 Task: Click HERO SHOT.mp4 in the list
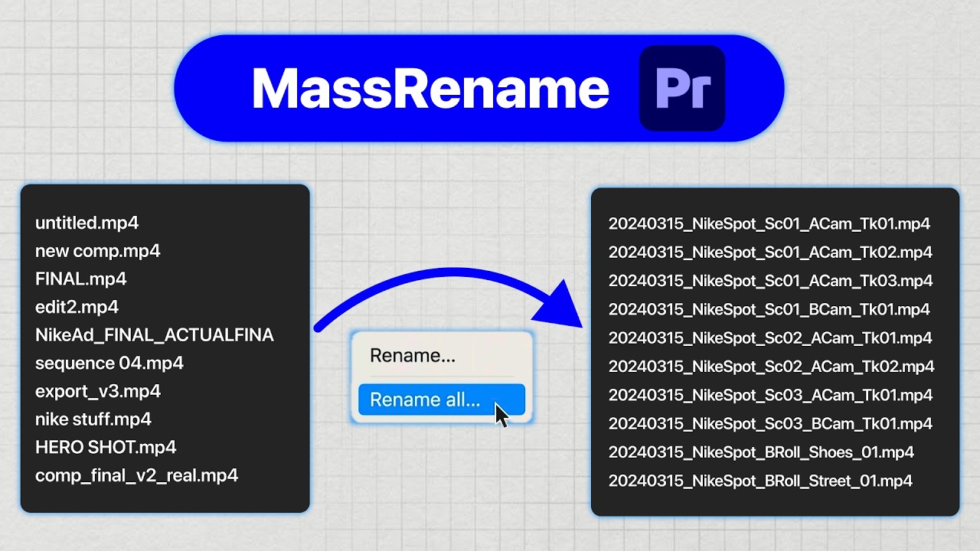coord(105,447)
